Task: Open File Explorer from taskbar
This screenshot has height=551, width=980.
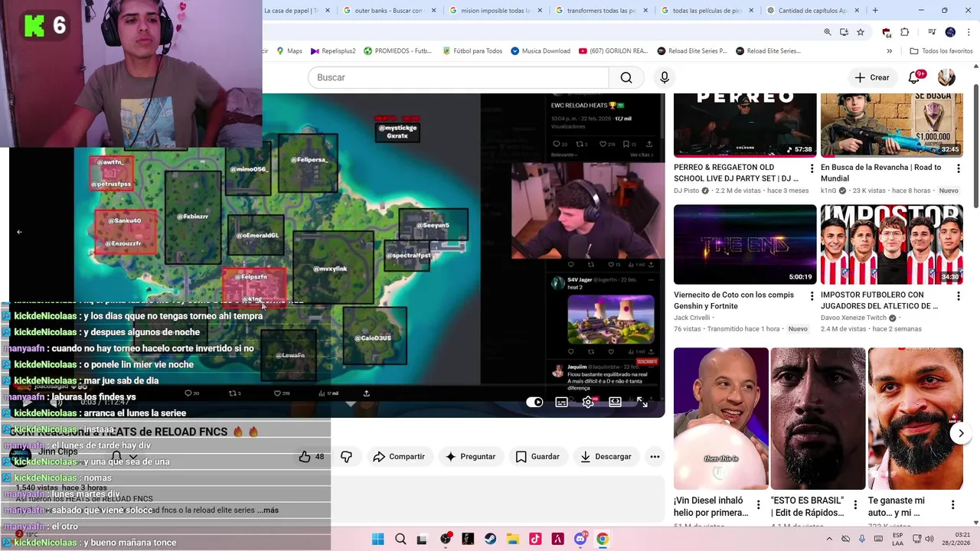Action: [513, 540]
